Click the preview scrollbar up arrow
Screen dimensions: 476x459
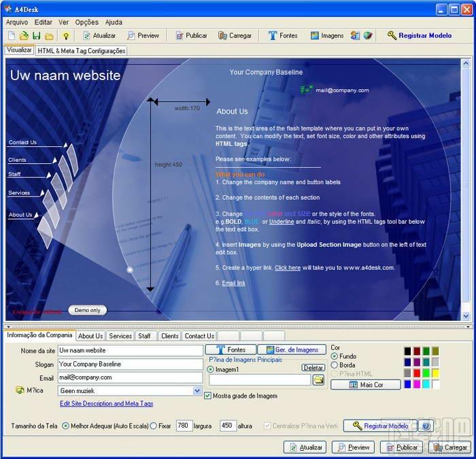tap(466, 63)
